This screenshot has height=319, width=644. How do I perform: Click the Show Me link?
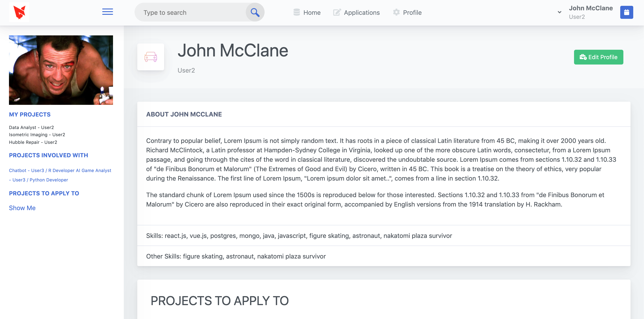click(22, 208)
